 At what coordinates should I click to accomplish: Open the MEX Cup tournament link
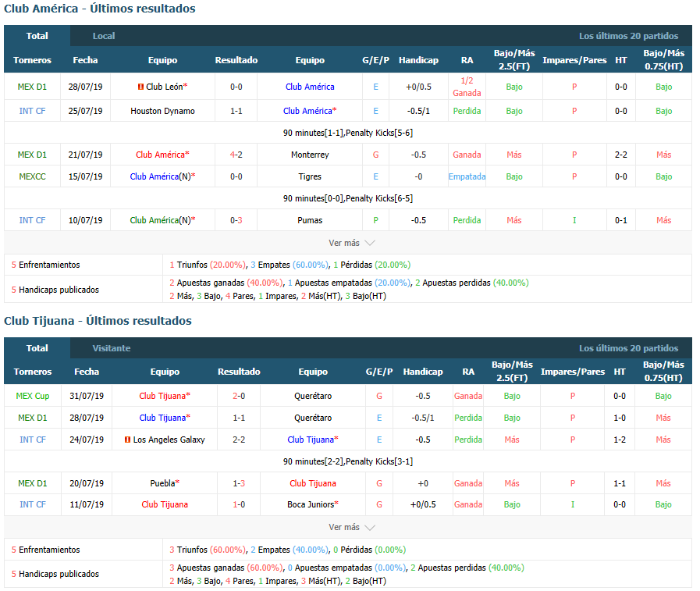33,396
